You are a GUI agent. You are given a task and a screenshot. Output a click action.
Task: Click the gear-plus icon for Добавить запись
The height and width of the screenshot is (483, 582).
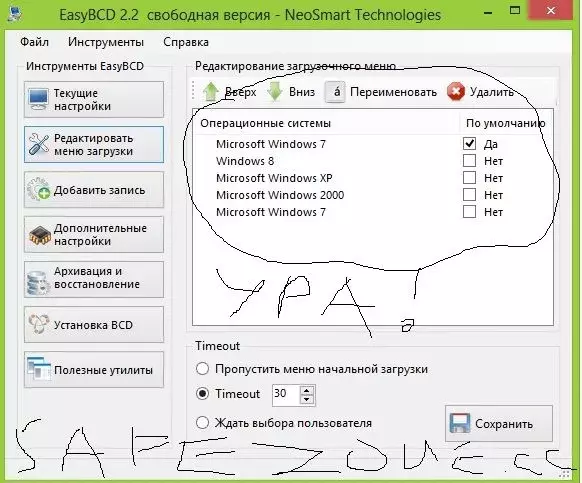pyautogui.click(x=39, y=189)
